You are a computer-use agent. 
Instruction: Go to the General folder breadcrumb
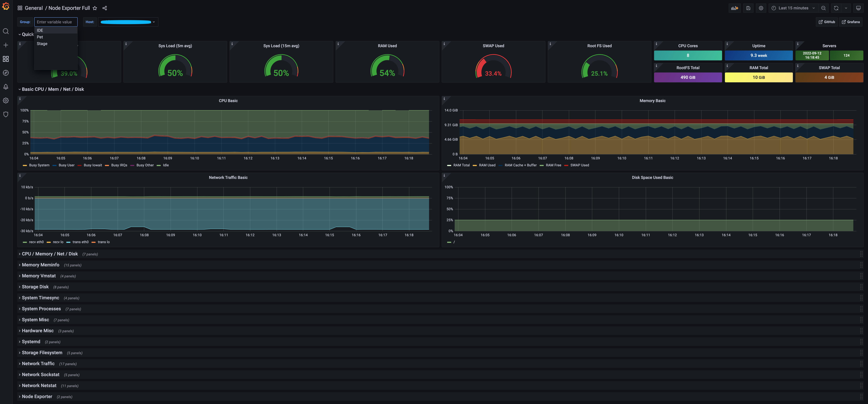tap(34, 8)
